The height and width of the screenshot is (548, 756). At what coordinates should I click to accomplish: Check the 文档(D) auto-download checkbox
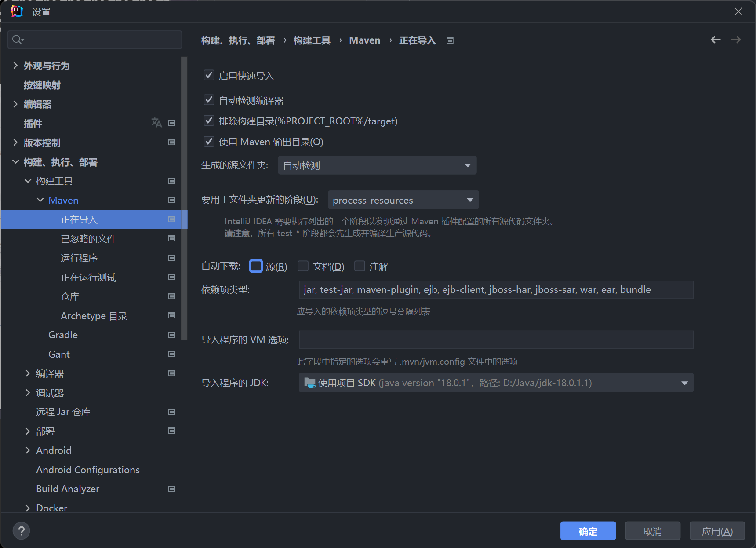click(303, 266)
